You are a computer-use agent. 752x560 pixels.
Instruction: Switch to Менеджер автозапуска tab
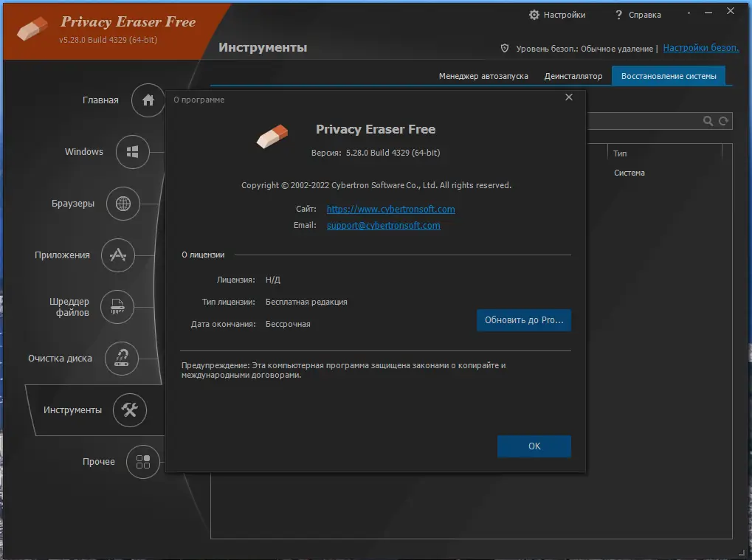point(483,76)
